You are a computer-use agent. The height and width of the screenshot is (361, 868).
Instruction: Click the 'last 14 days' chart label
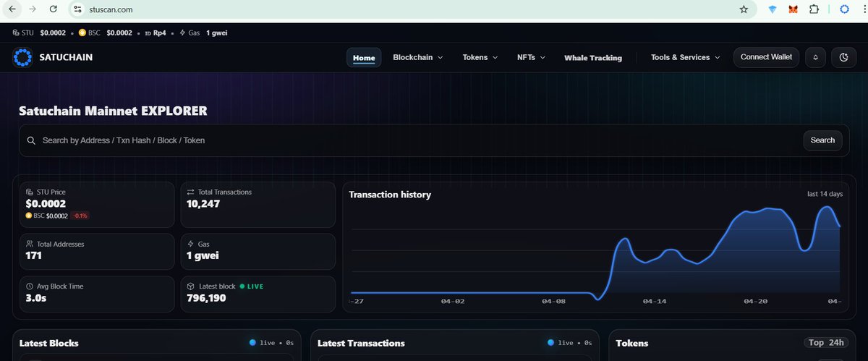coord(825,194)
